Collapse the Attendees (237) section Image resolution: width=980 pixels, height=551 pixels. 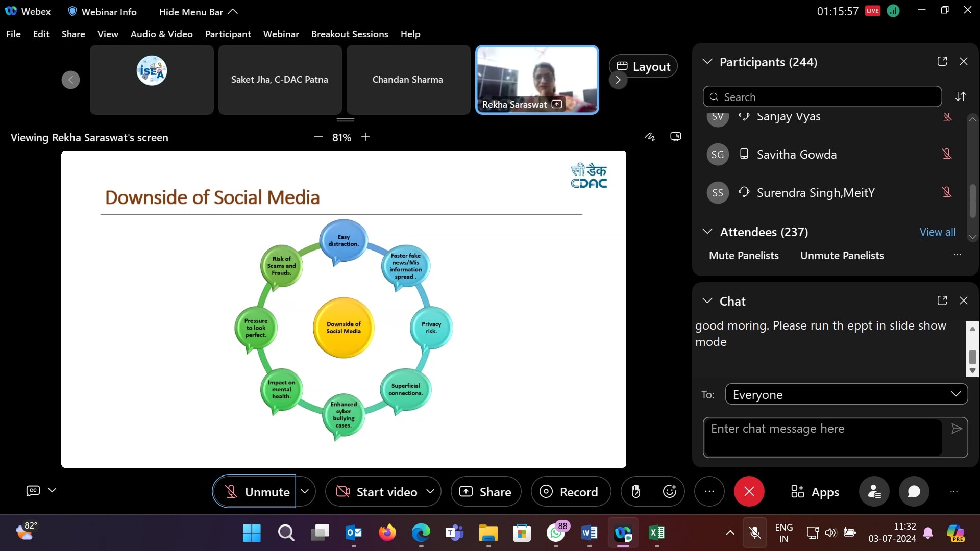tap(707, 232)
